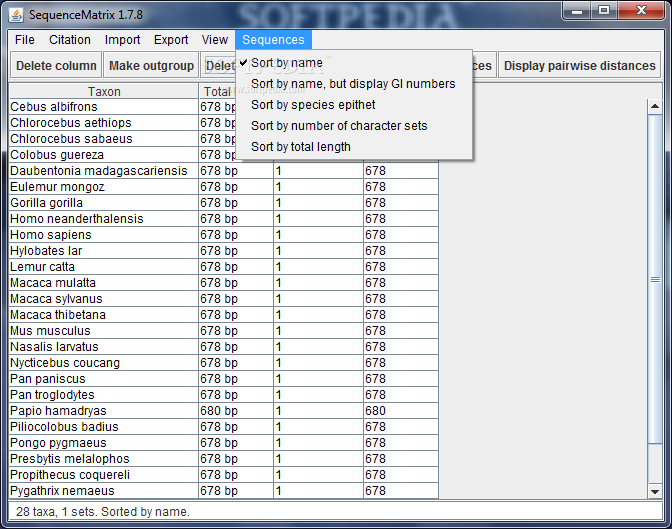Maximize the SequenceMatrix window
The width and height of the screenshot is (672, 529).
[604, 11]
